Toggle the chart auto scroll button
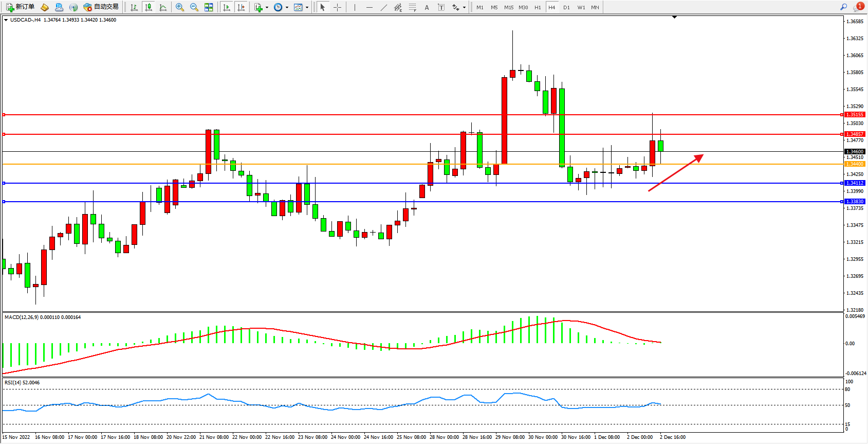Viewport: 868px width, 444px height. (227, 7)
